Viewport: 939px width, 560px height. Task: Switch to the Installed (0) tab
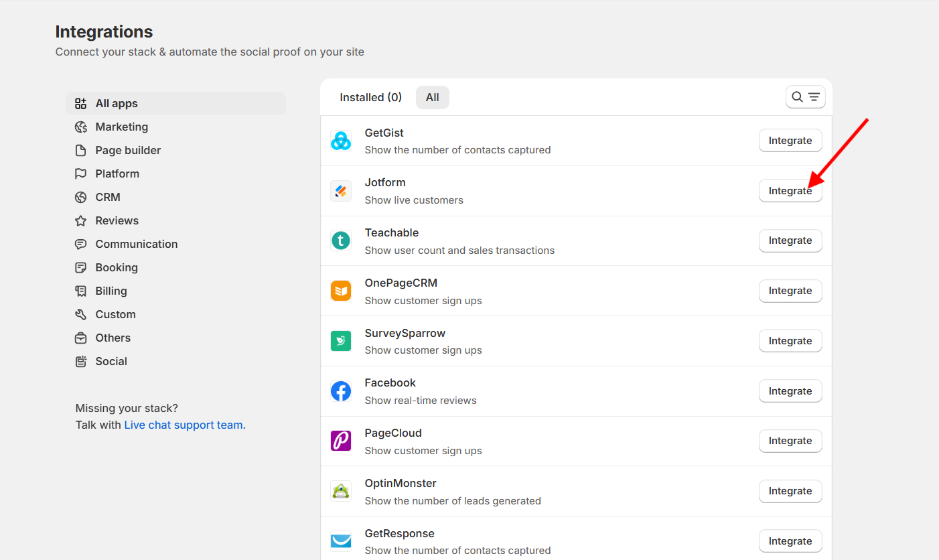370,97
